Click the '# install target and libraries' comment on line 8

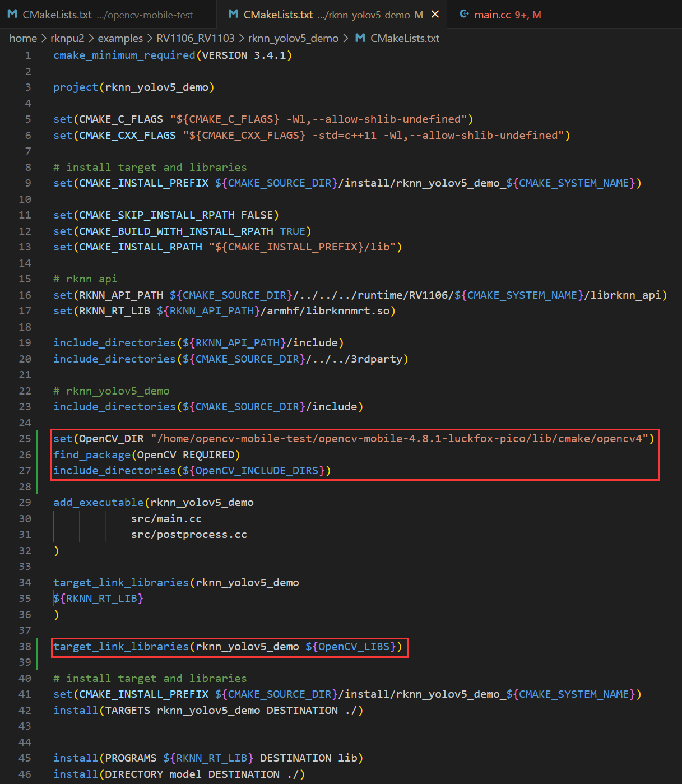point(150,168)
